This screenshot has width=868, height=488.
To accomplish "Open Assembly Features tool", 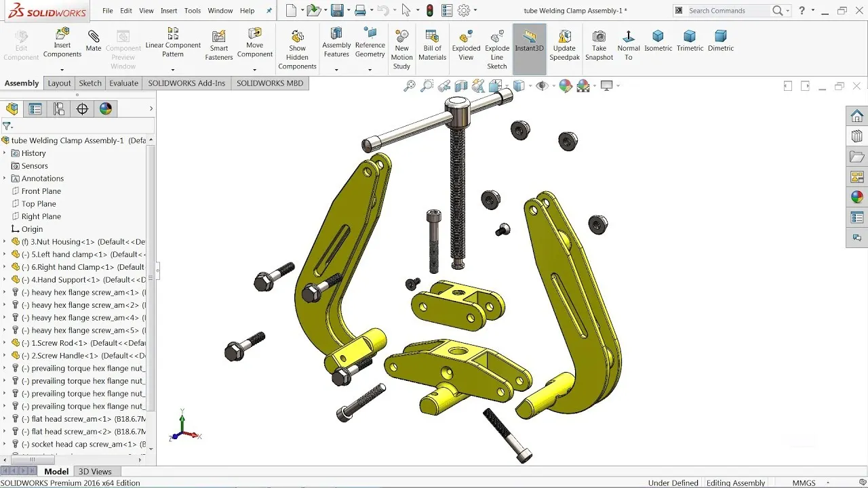I will [x=336, y=42].
